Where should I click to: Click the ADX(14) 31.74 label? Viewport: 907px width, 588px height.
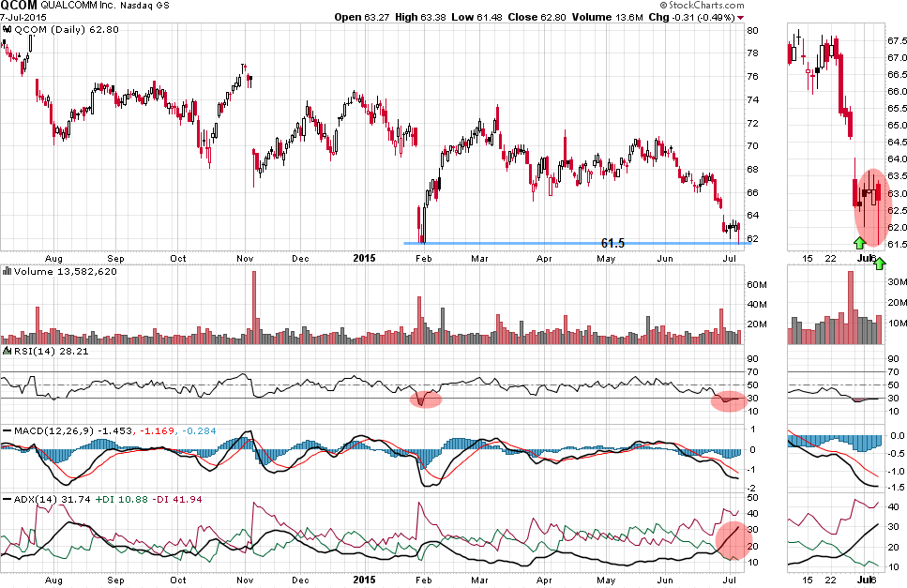point(53,499)
